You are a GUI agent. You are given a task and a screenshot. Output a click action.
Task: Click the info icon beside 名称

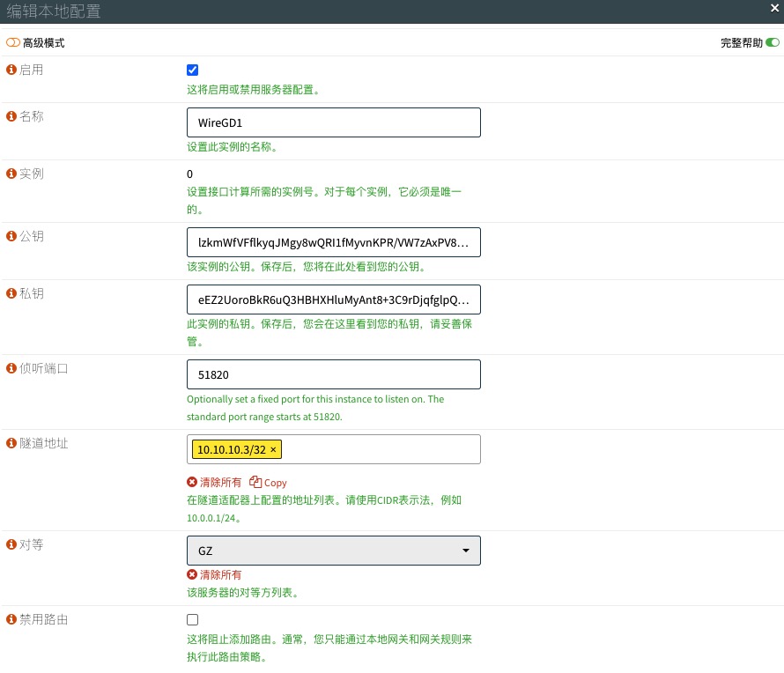(x=11, y=116)
